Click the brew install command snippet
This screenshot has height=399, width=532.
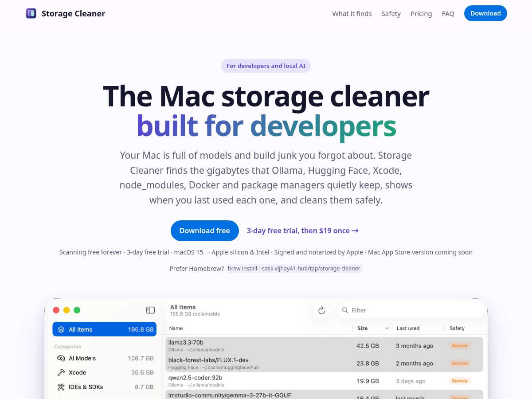(294, 268)
